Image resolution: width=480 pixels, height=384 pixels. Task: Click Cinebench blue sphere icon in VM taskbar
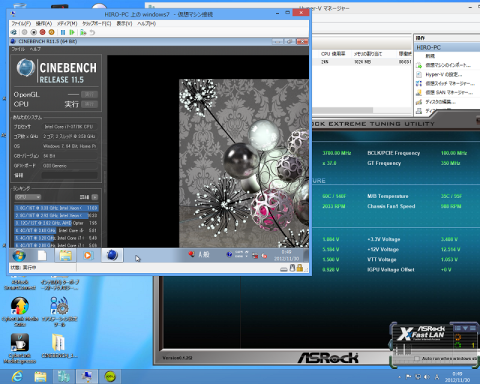[x=112, y=255]
